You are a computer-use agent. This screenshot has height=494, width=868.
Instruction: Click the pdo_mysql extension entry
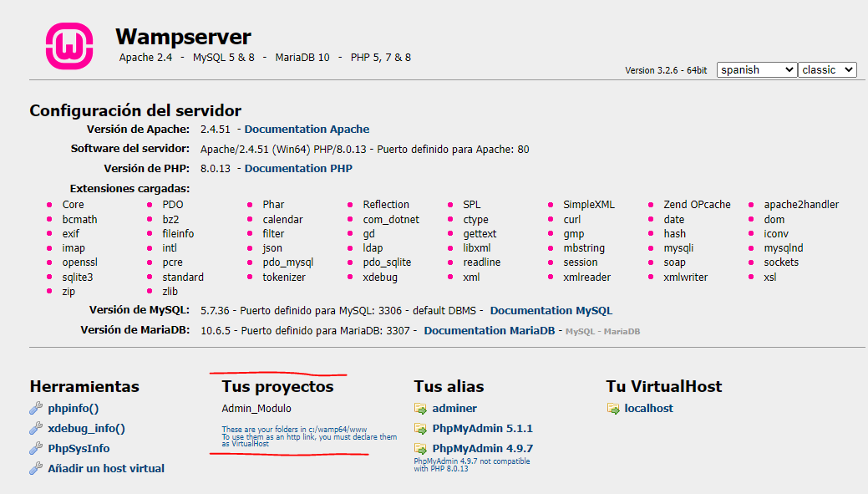pyautogui.click(x=288, y=262)
